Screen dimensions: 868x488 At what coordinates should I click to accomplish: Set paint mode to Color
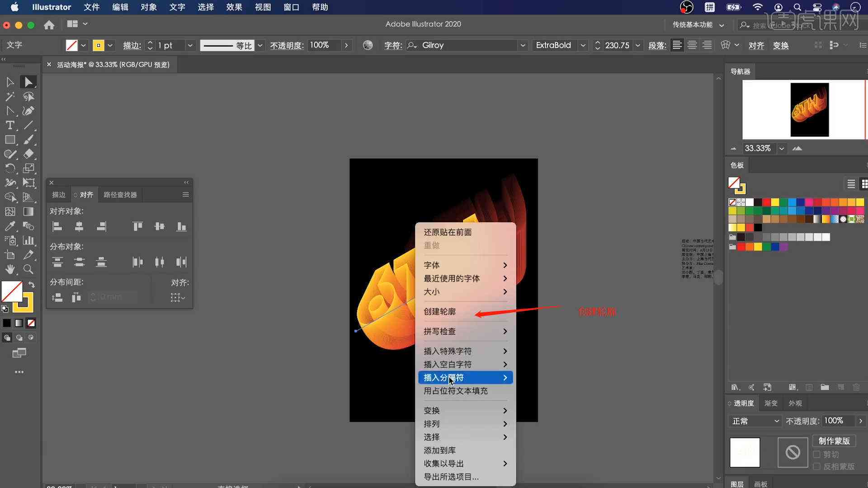click(7, 323)
